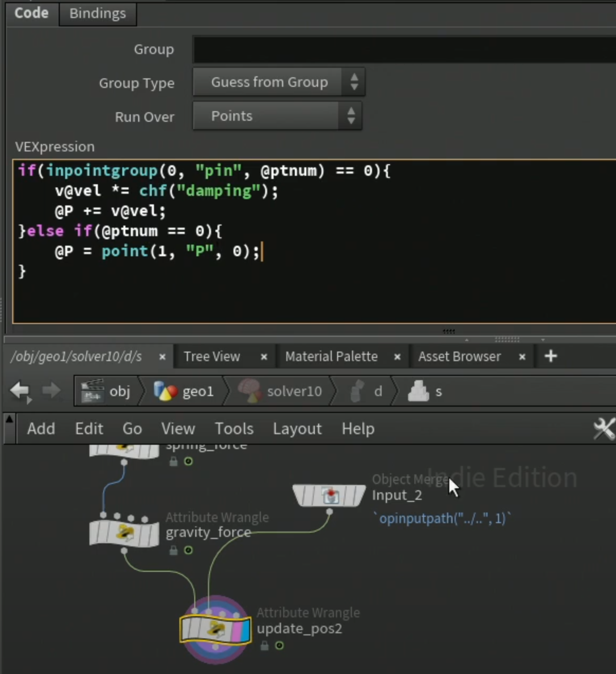Select the gravity_force wrangle node
616x674 pixels.
point(124,533)
